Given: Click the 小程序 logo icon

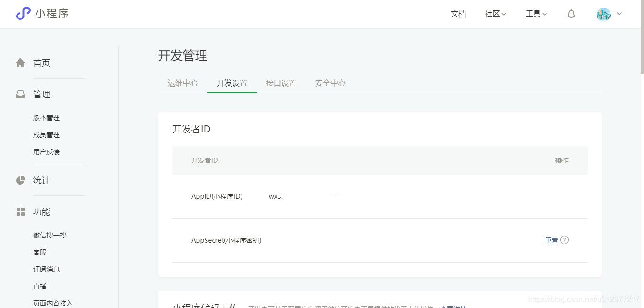Looking at the screenshot, I should coord(23,14).
